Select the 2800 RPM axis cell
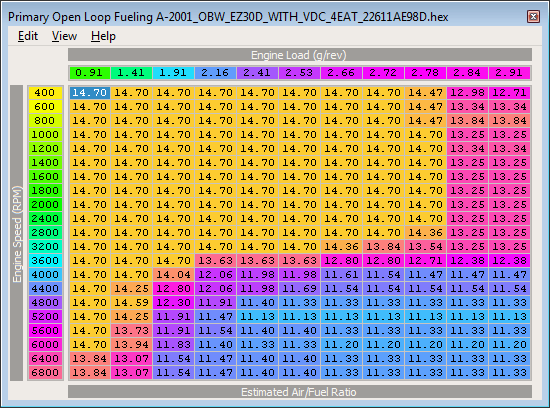The image size is (550, 408). [45, 233]
